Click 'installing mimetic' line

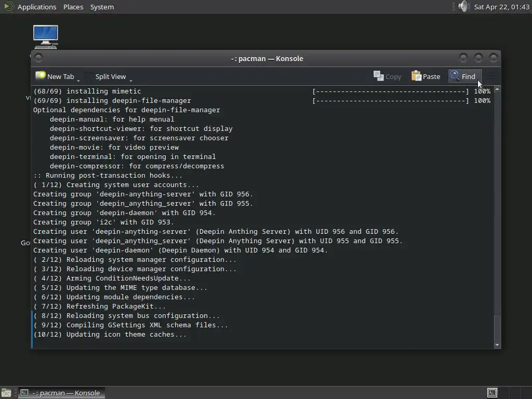pos(87,91)
